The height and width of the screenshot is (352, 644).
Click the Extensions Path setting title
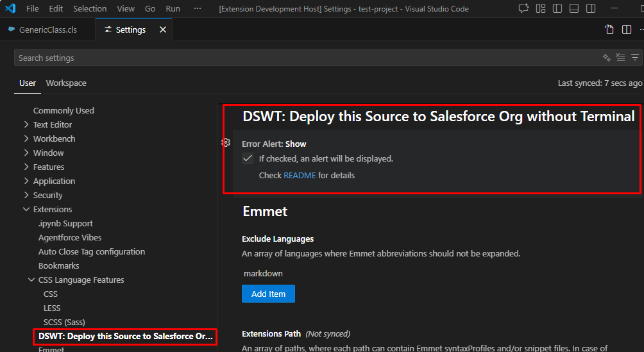[271, 334]
